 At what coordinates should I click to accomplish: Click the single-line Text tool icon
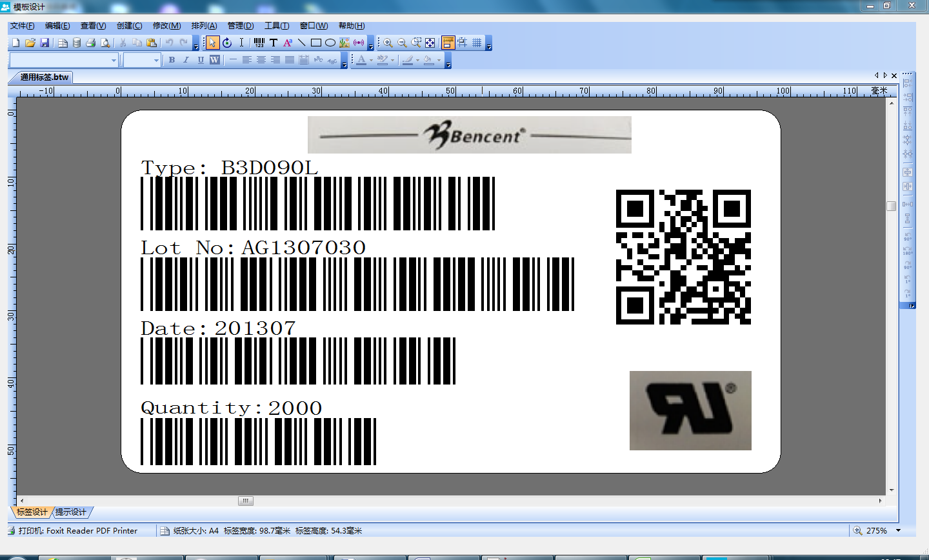(x=274, y=43)
